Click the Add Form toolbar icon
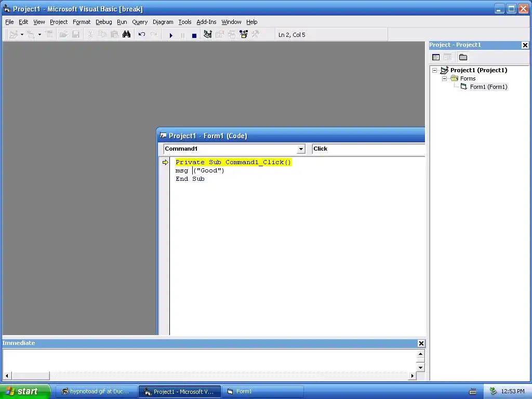This screenshot has width=532, height=399. pyautogui.click(x=31, y=35)
